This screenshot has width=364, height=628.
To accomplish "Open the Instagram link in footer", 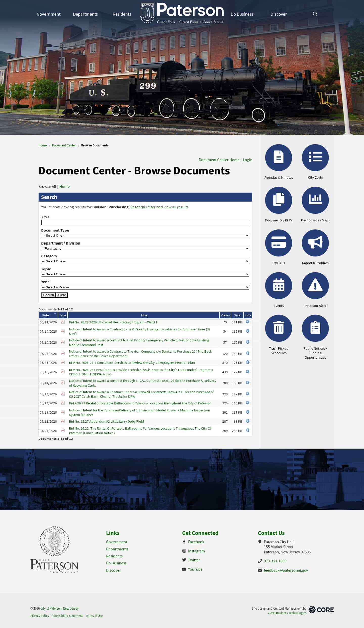I will coord(196,551).
